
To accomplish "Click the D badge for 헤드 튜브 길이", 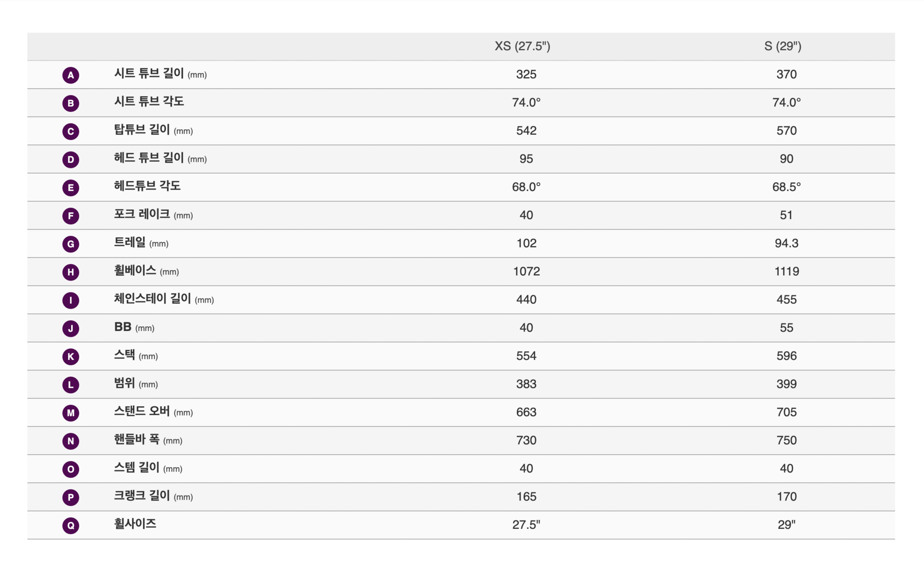I will tap(71, 159).
